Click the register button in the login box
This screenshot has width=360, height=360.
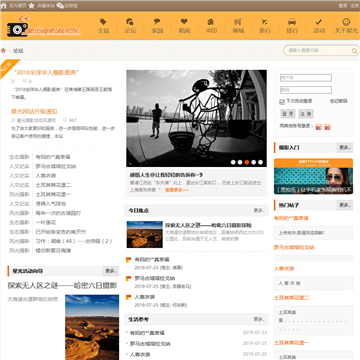(x=306, y=114)
